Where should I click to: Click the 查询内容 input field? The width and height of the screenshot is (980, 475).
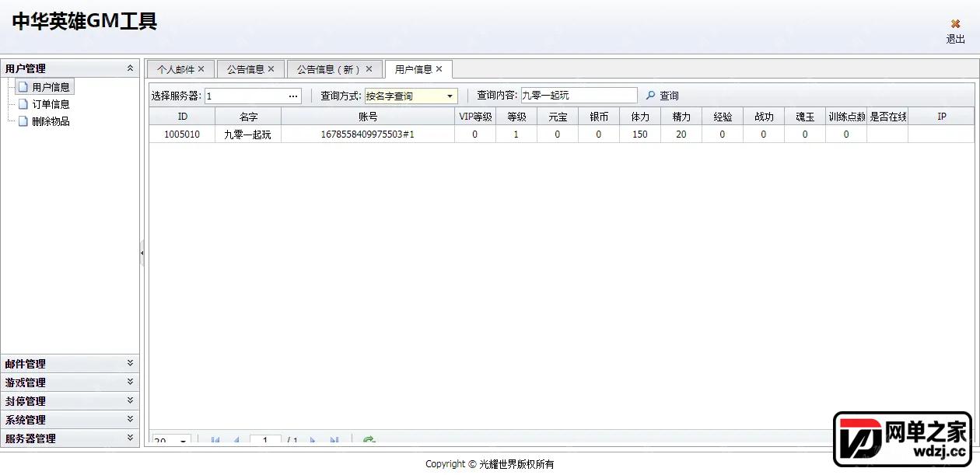point(579,95)
